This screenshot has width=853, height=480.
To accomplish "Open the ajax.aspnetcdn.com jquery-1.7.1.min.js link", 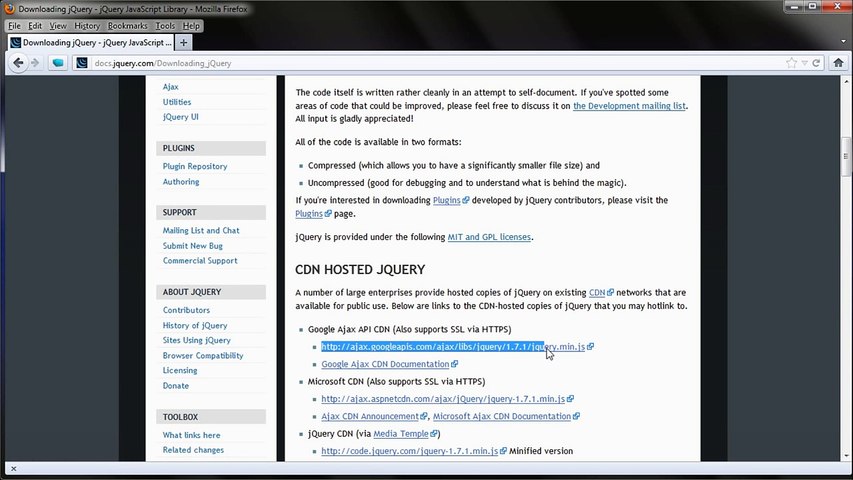I will pos(443,399).
